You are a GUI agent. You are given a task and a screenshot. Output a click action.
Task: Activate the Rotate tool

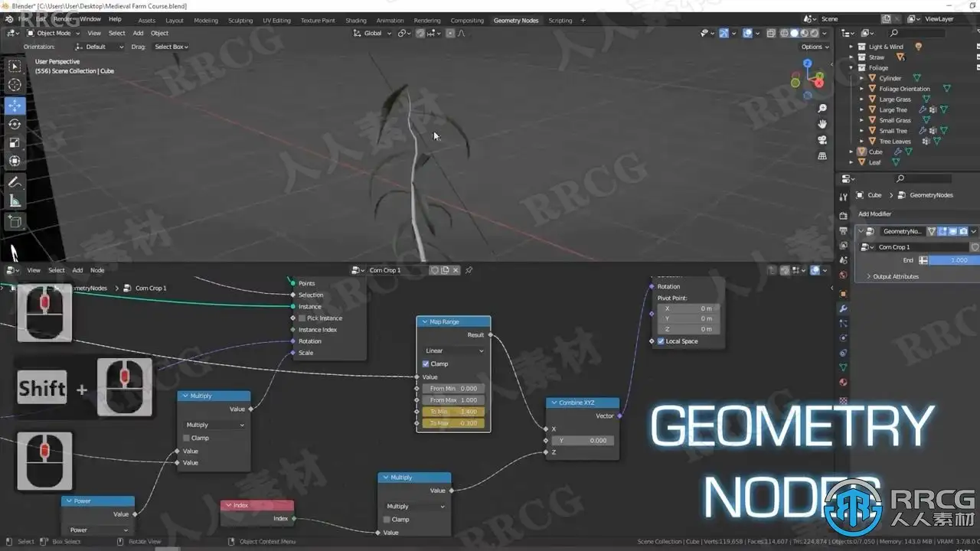[x=15, y=124]
